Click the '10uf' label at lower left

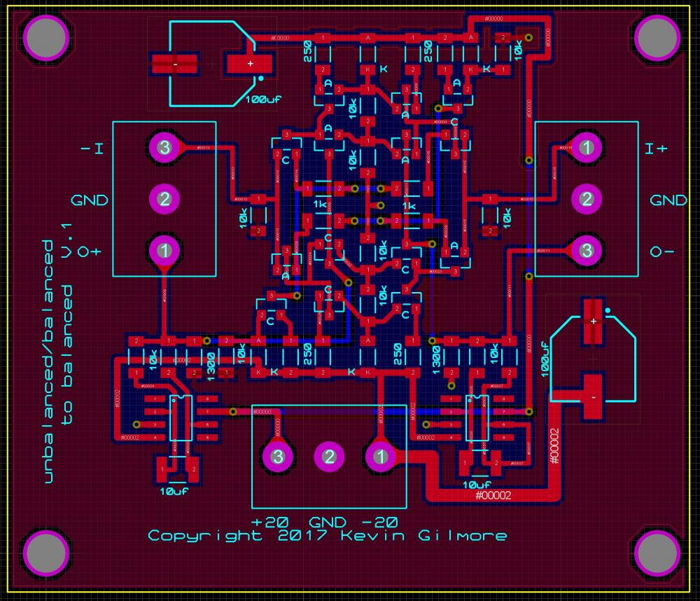click(x=174, y=492)
